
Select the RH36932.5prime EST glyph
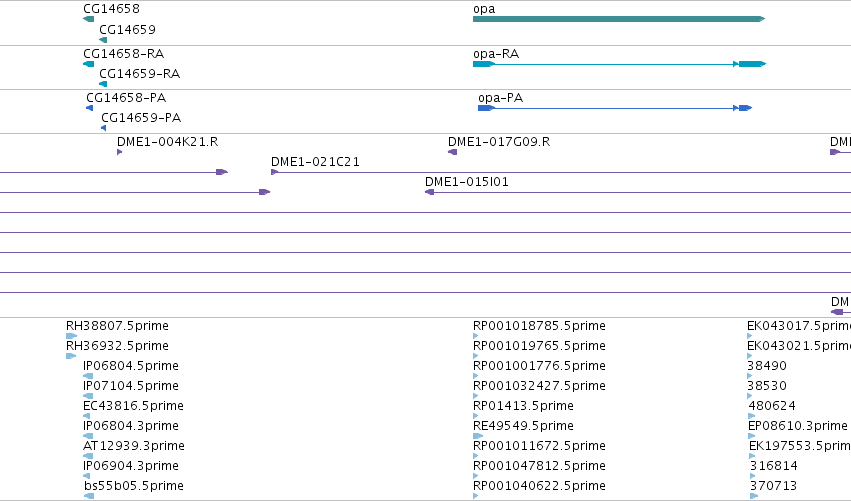(x=71, y=356)
